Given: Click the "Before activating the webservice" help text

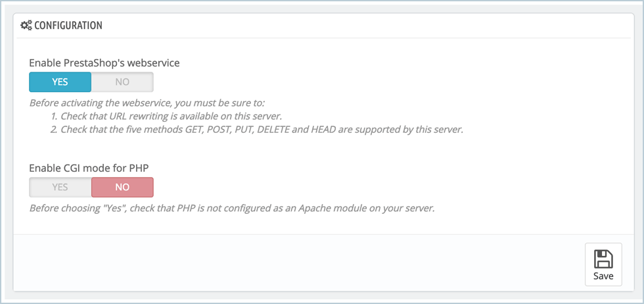Looking at the screenshot, I should point(150,103).
